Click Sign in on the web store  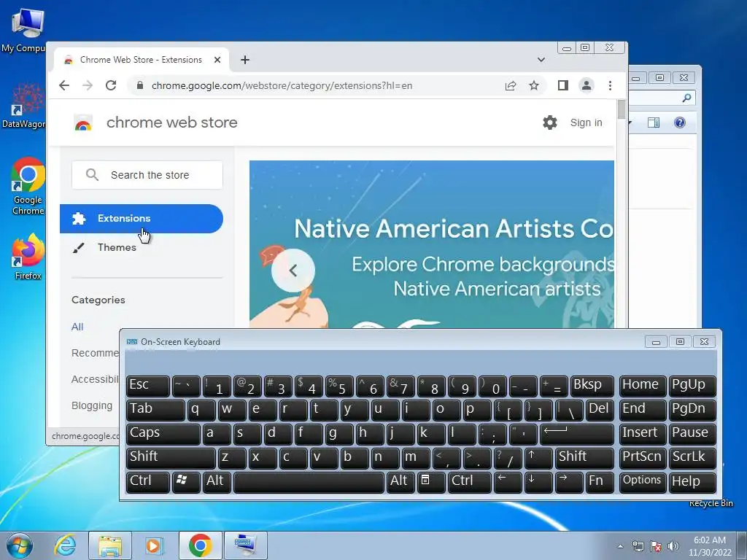[x=586, y=122]
